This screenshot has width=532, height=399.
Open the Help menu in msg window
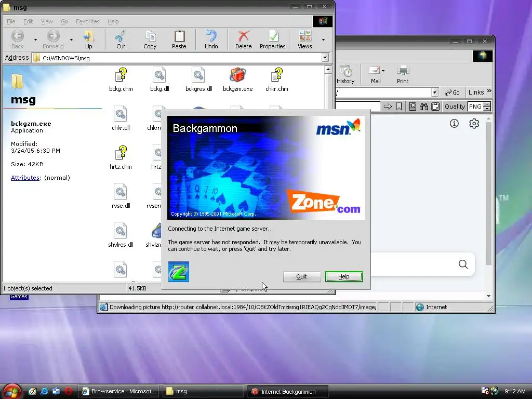pos(113,21)
